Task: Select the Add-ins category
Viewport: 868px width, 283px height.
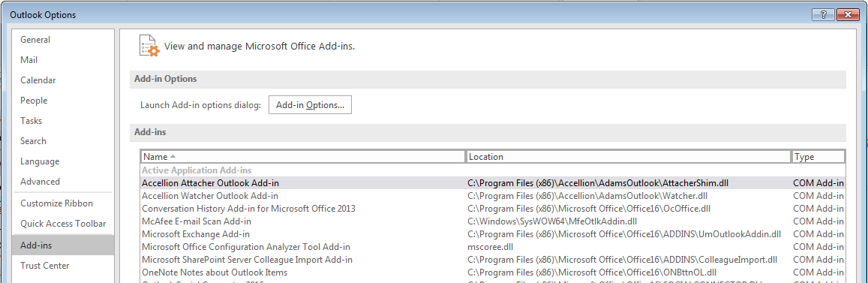Action: click(63, 245)
